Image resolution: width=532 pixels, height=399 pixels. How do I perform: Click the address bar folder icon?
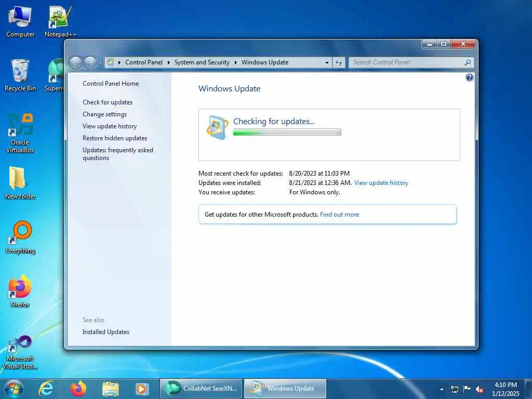110,62
